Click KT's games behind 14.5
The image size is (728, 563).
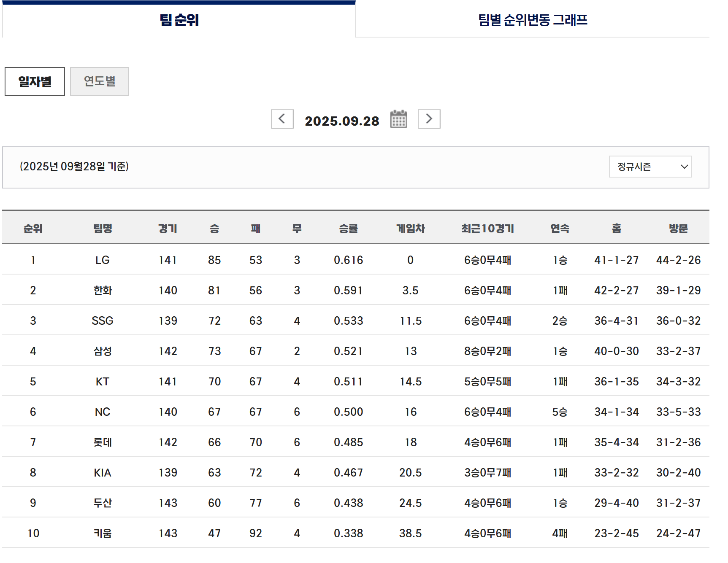pos(411,381)
